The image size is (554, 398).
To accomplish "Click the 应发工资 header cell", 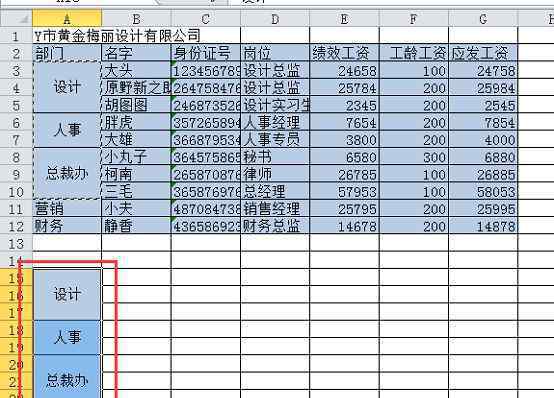I will [483, 53].
